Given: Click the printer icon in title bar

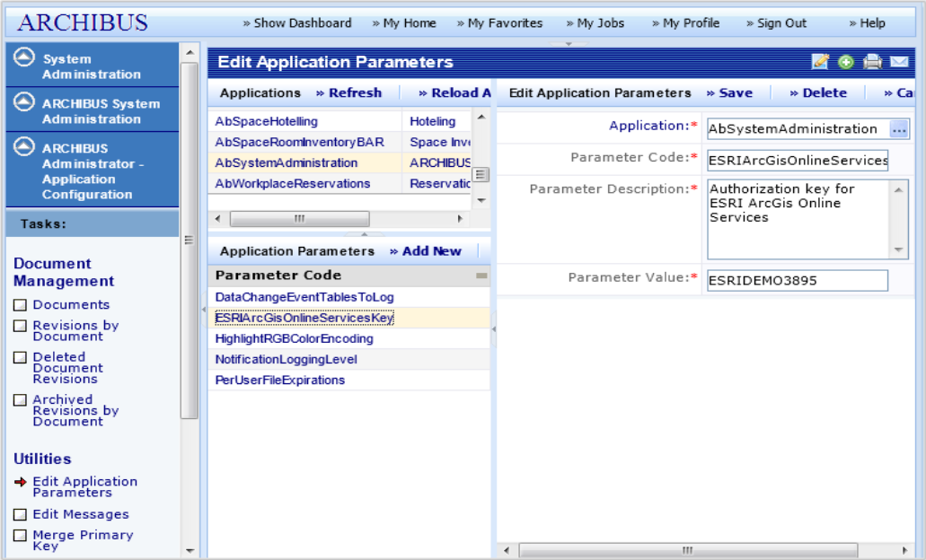Looking at the screenshot, I should point(872,62).
